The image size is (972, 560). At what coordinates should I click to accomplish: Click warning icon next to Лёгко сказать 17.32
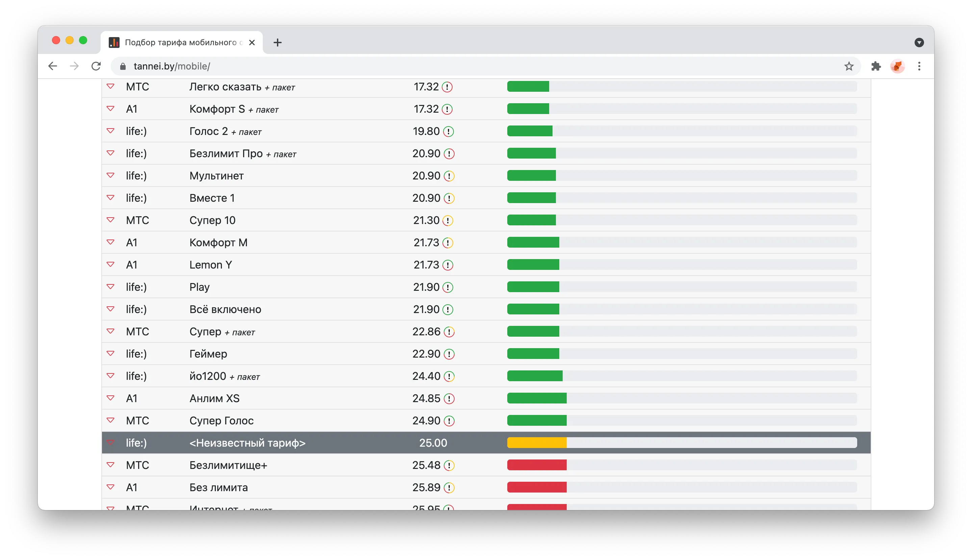(447, 87)
